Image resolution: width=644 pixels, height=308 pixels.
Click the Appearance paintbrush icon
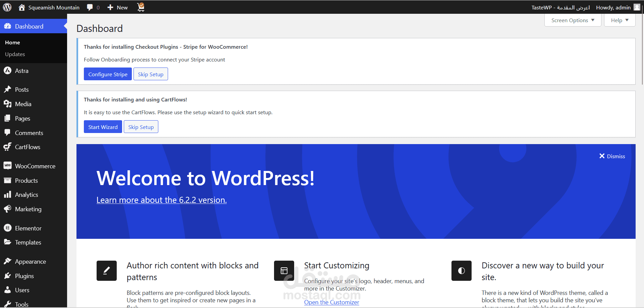(x=7, y=261)
